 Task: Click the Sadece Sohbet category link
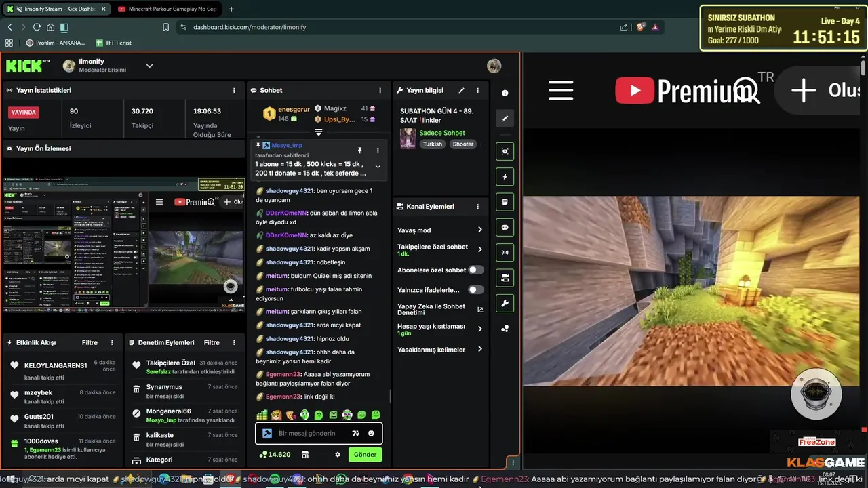pos(441,133)
